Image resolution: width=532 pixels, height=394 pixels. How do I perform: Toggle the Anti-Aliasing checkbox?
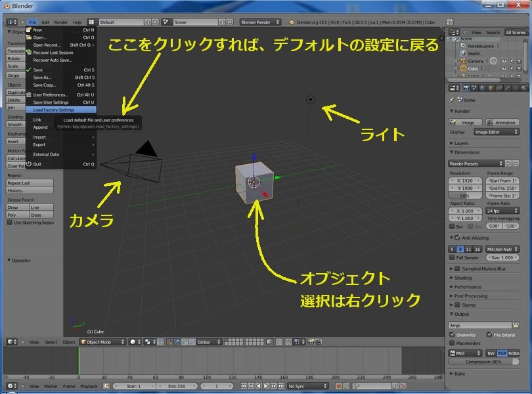[x=457, y=238]
